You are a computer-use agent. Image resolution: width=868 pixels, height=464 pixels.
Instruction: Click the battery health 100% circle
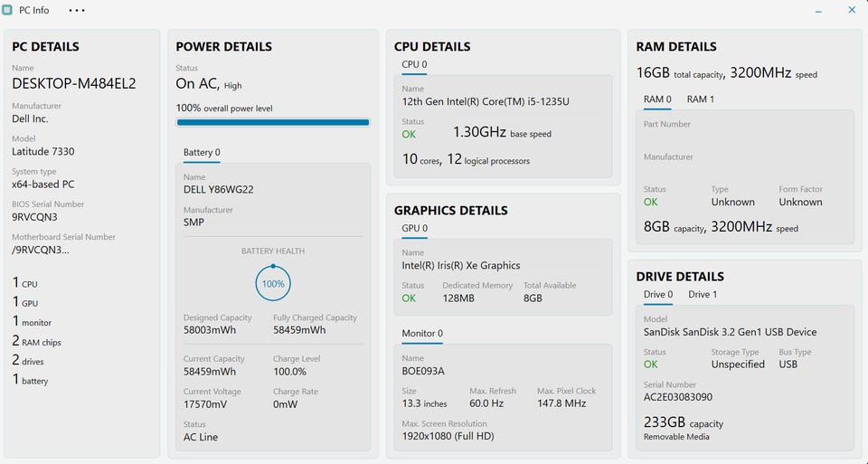[273, 283]
